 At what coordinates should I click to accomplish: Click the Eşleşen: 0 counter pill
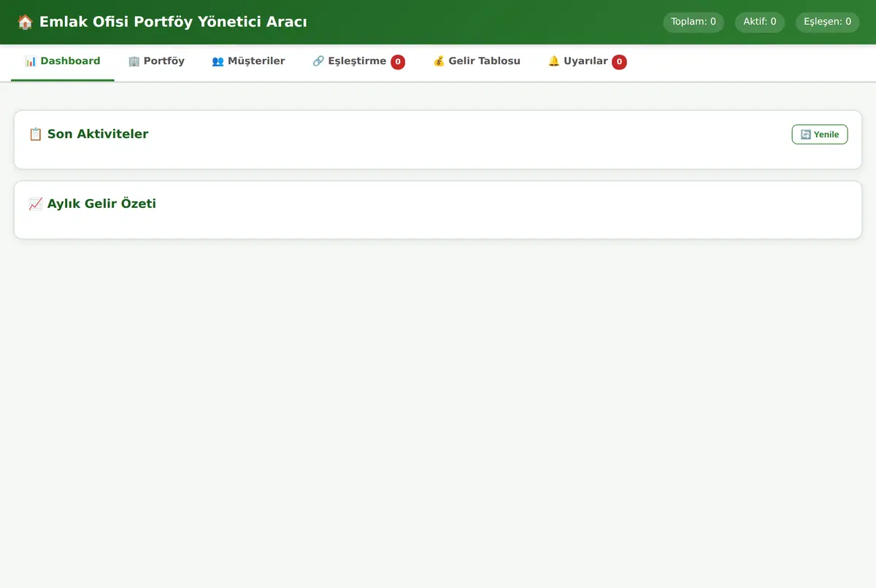(x=828, y=22)
